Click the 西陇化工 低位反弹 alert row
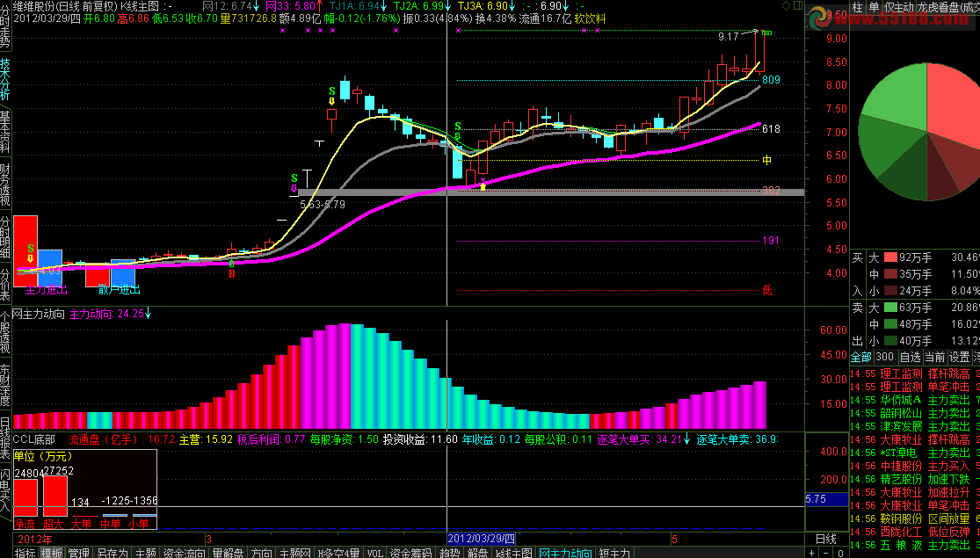 tap(915, 531)
